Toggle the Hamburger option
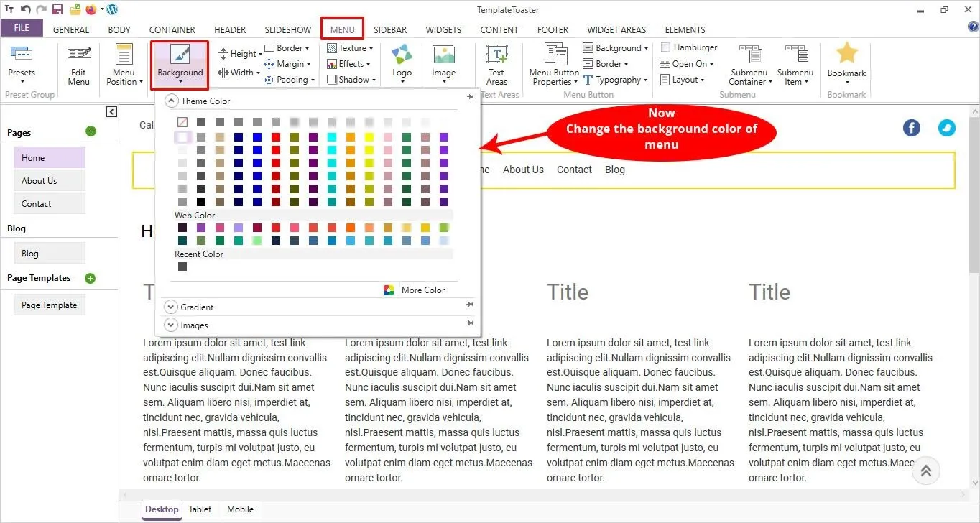The height and width of the screenshot is (523, 980). [688, 47]
